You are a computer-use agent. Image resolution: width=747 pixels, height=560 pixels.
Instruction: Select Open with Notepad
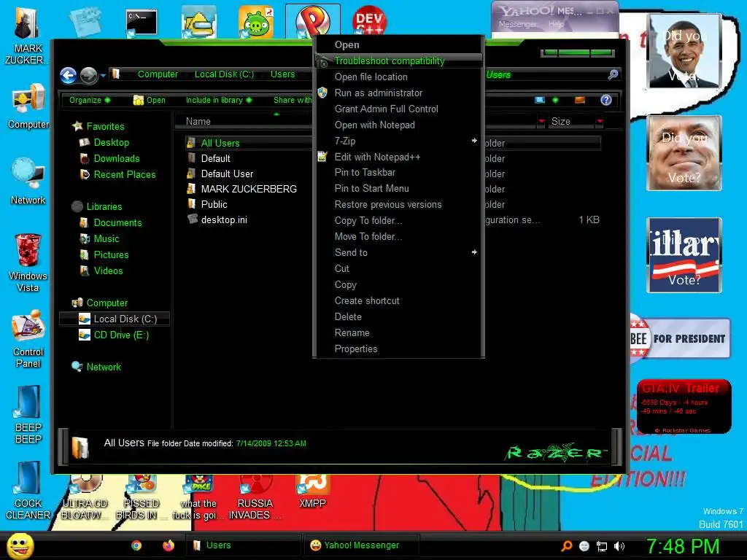(x=398, y=125)
